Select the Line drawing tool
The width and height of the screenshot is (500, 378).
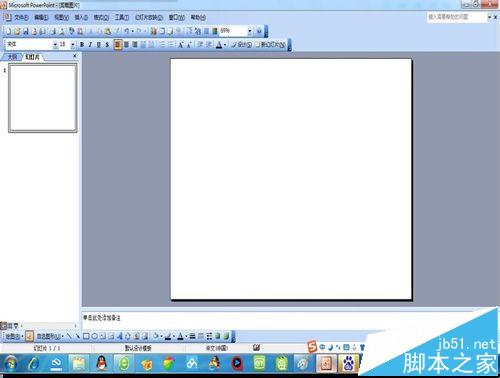coord(69,336)
